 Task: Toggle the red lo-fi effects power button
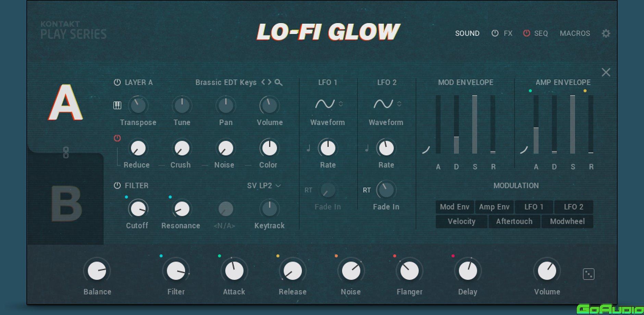(117, 138)
